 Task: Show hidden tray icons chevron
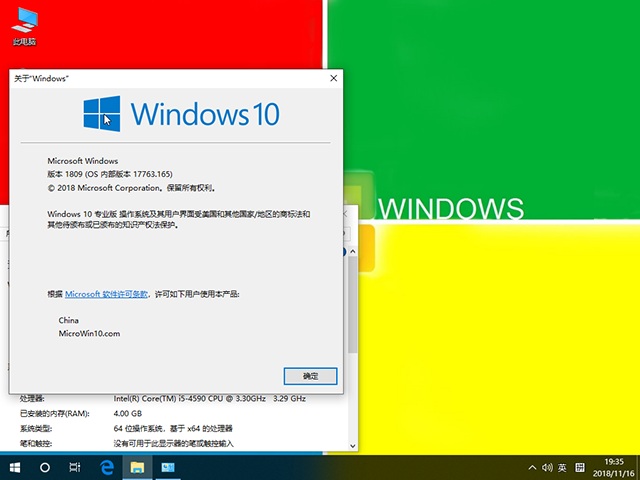pyautogui.click(x=532, y=468)
